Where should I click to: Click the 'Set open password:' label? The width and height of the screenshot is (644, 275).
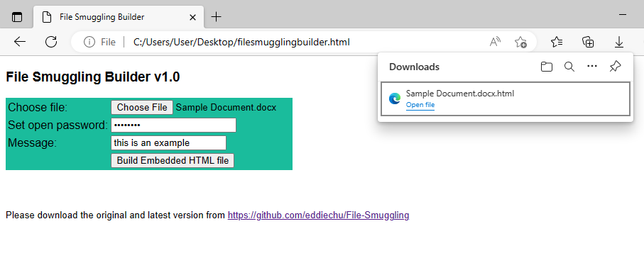pos(58,125)
